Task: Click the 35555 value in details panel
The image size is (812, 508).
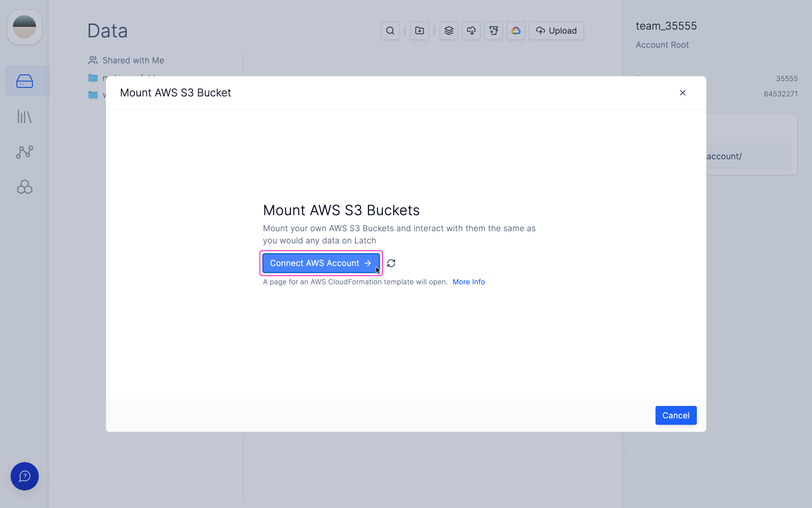Action: click(787, 79)
